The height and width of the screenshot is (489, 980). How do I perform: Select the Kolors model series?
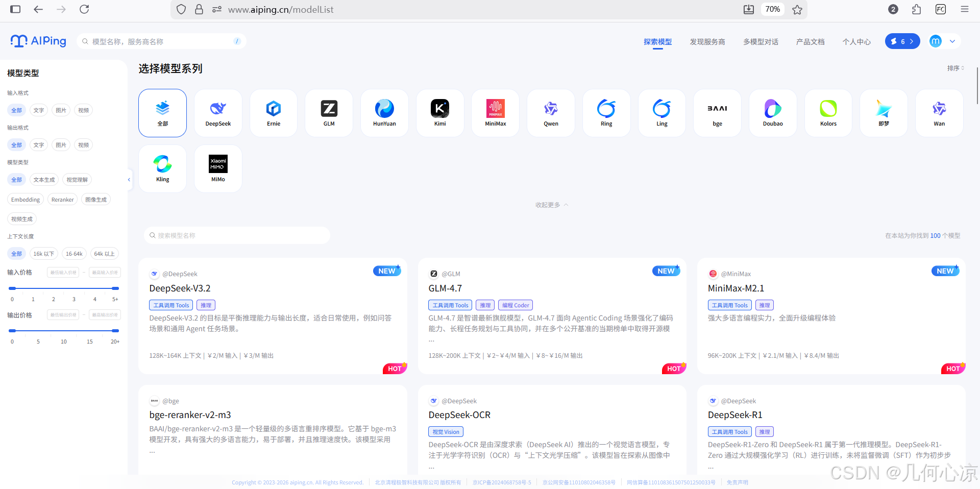click(x=828, y=113)
